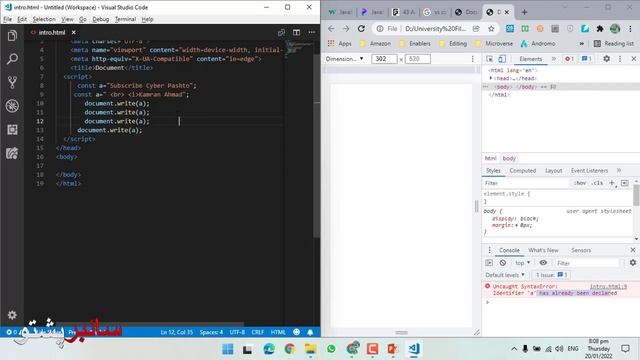Split the VS Code editor right
The width and height of the screenshot is (640, 360).
coord(296,32)
